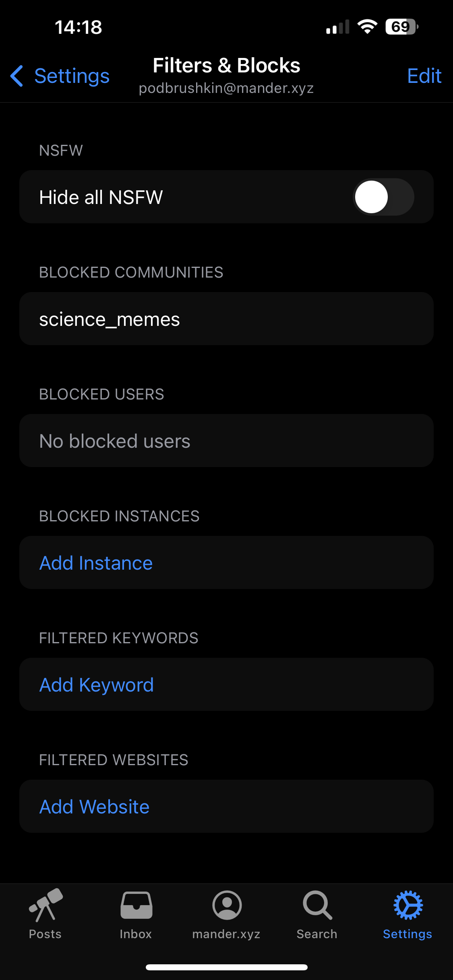Enable the Hide all NSFW switch
Screen dimensions: 453x980
(383, 197)
